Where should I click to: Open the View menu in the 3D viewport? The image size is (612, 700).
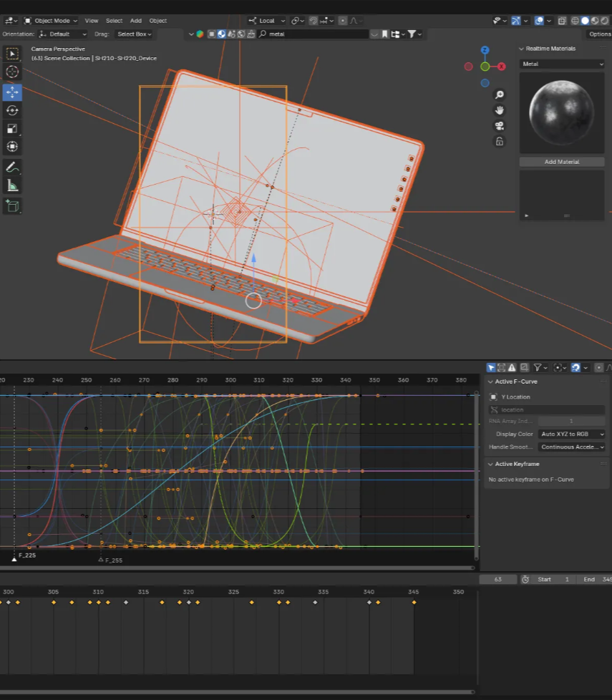click(91, 20)
